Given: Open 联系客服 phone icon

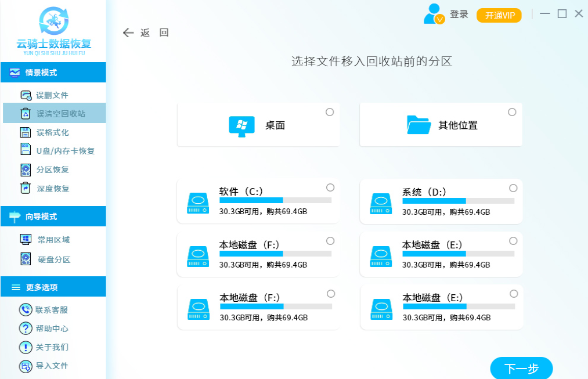Looking at the screenshot, I should [26, 310].
